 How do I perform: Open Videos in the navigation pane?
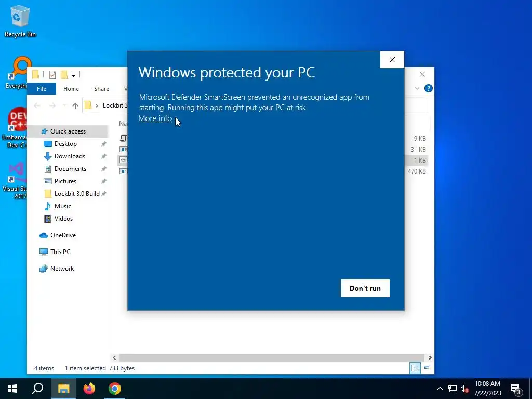coord(63,219)
